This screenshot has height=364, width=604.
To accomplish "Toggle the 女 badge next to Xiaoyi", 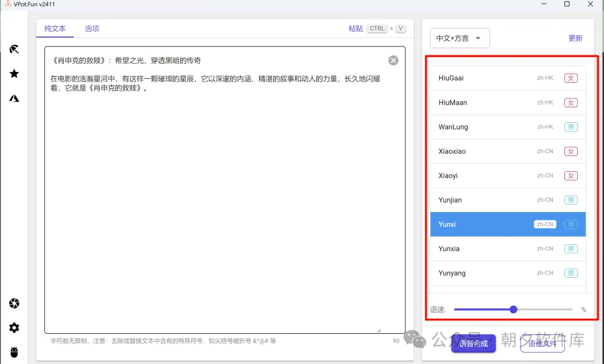I will point(570,176).
